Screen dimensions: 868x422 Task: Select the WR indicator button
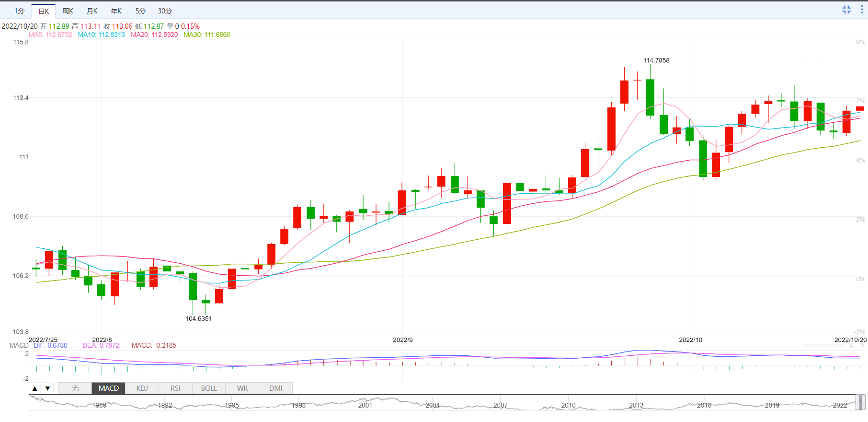pos(242,388)
